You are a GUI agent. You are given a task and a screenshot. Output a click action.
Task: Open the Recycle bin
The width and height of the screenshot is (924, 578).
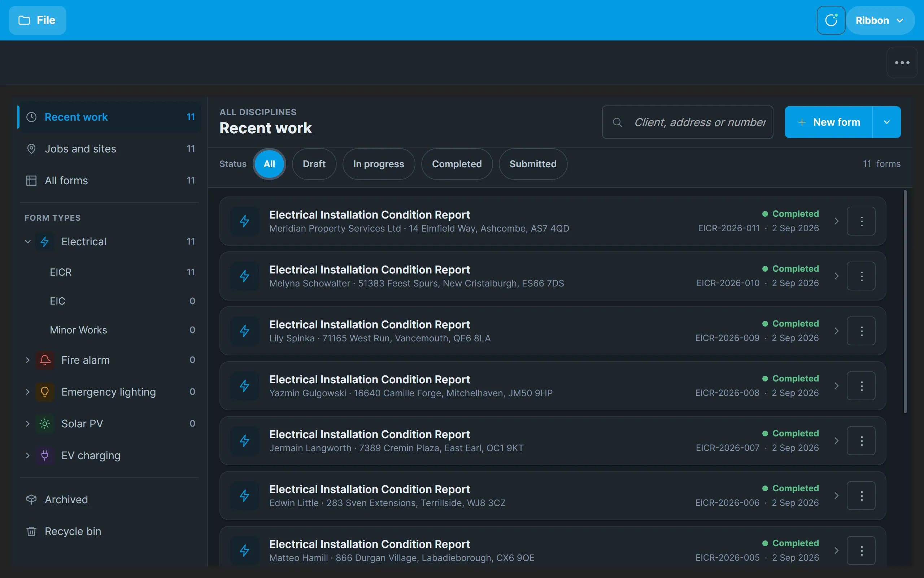click(110, 531)
